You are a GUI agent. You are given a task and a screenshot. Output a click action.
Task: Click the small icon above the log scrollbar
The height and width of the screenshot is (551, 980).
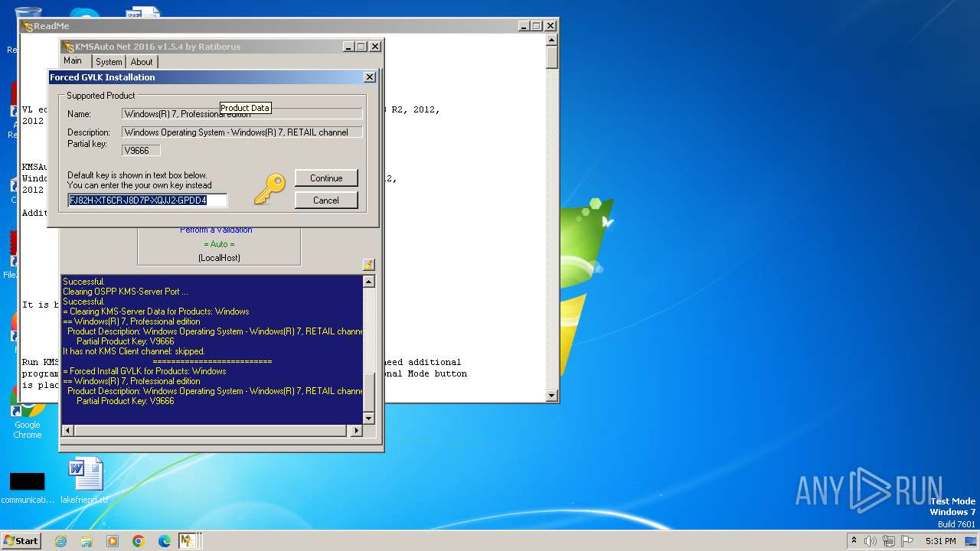click(x=368, y=265)
